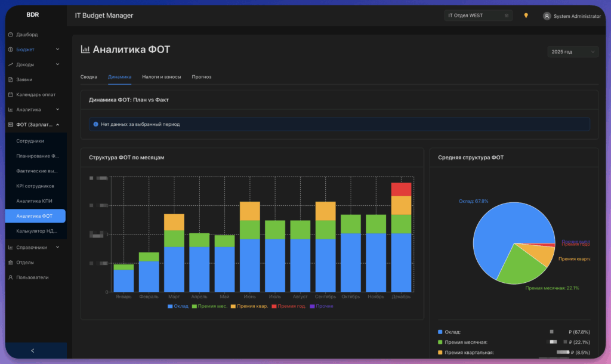The image size is (611, 364).
Task: Open the IT Отдел WEST department selector
Action: (478, 16)
